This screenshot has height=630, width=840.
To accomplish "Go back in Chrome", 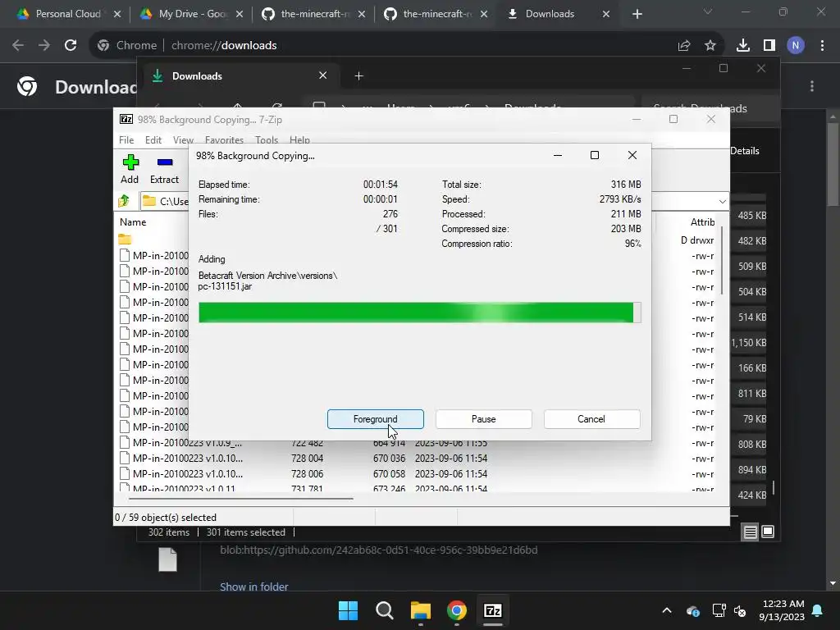I will [18, 46].
